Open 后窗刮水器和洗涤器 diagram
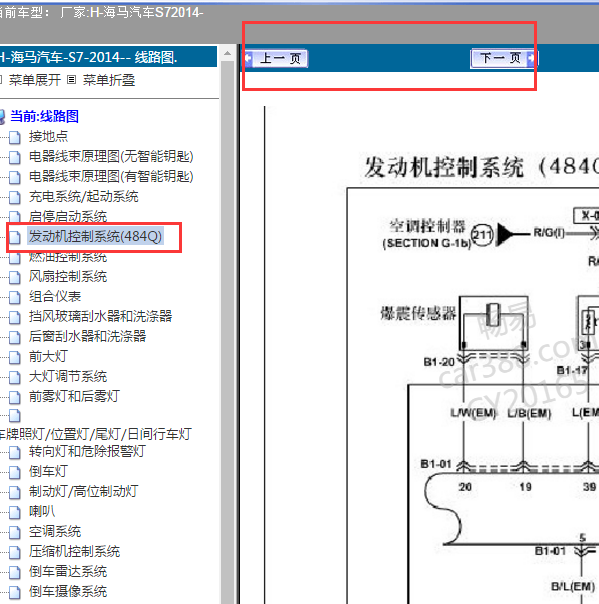The image size is (599, 604). (x=87, y=337)
